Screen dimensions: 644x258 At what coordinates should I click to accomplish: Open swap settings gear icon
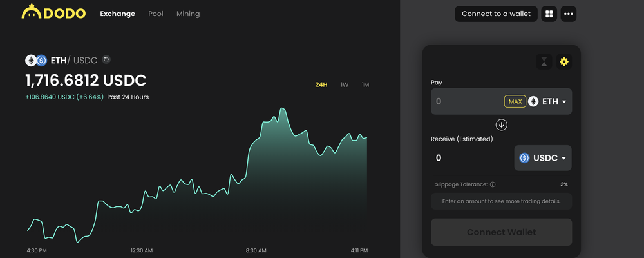click(x=564, y=62)
